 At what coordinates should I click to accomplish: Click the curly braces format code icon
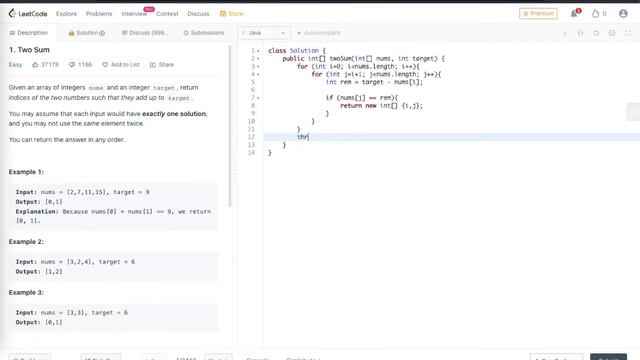(x=580, y=33)
